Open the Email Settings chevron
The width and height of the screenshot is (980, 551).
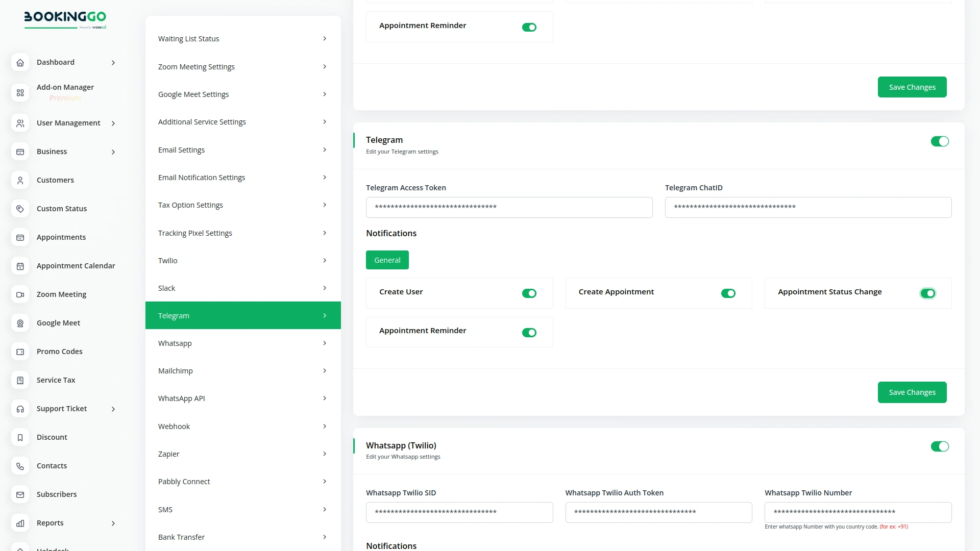pyautogui.click(x=325, y=149)
